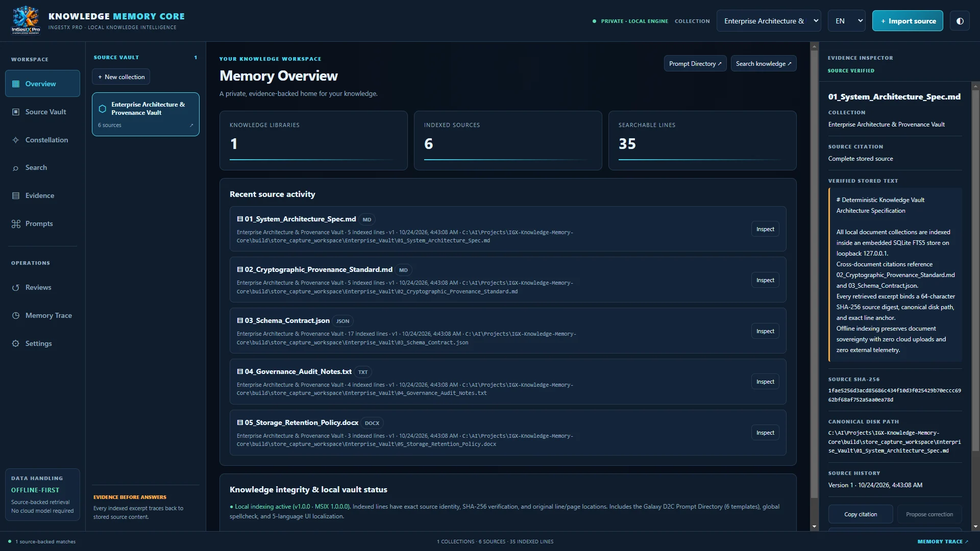This screenshot has width=980, height=551.
Task: Click the Evidence Inspector scrollbar down arrow
Action: [x=975, y=527]
